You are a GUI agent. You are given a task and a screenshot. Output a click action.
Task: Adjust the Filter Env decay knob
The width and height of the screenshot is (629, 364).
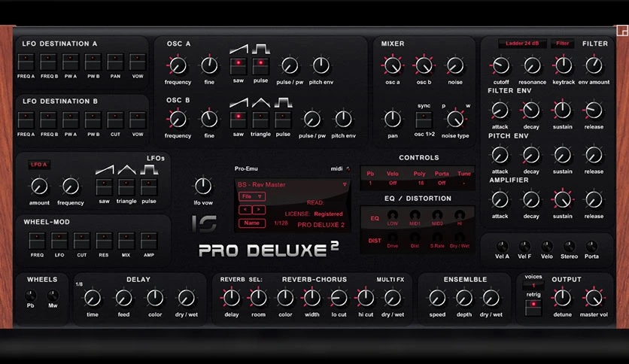click(x=531, y=111)
